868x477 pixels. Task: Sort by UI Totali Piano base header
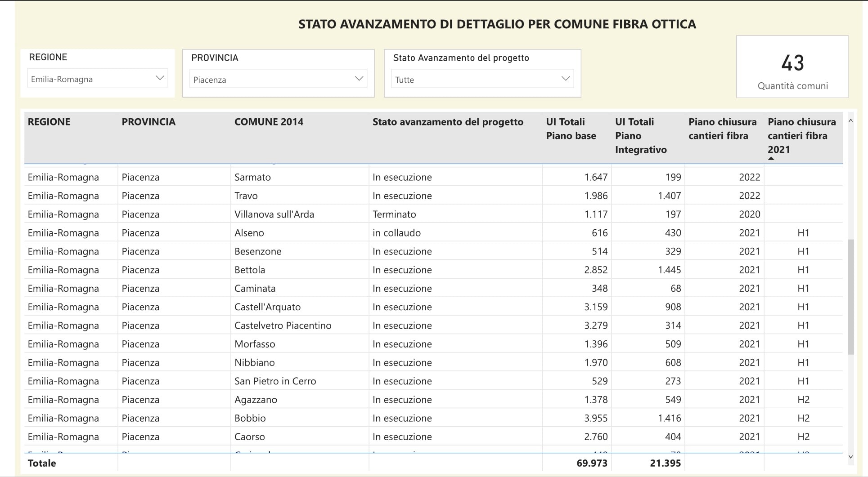(x=571, y=129)
